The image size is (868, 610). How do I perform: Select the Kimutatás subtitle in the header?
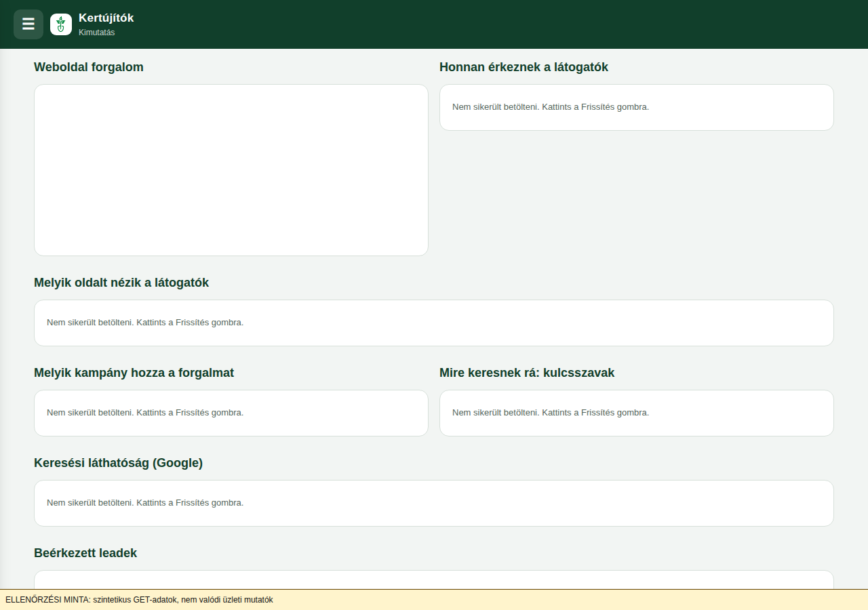pos(97,33)
